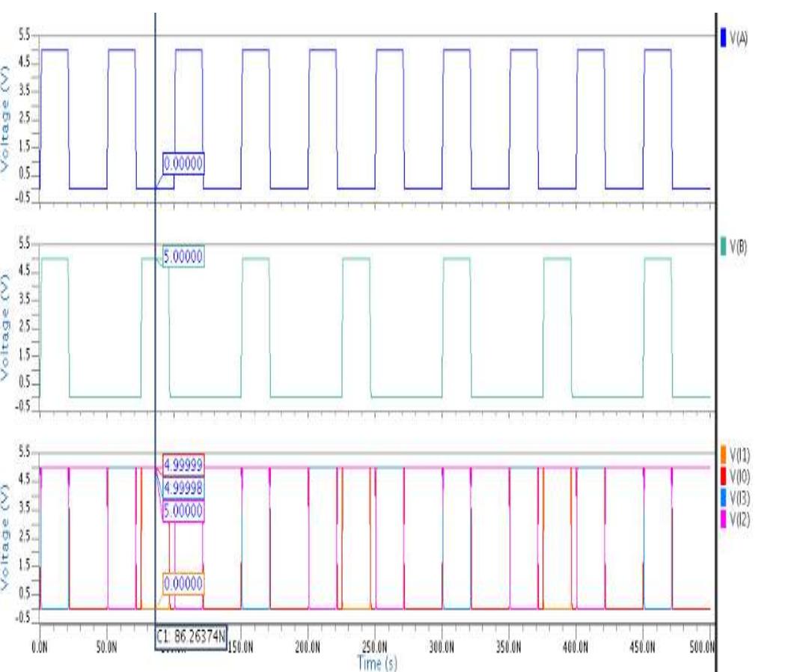The width and height of the screenshot is (788, 672).
Task: Click the red V(I0) legend icon
Action: (723, 475)
